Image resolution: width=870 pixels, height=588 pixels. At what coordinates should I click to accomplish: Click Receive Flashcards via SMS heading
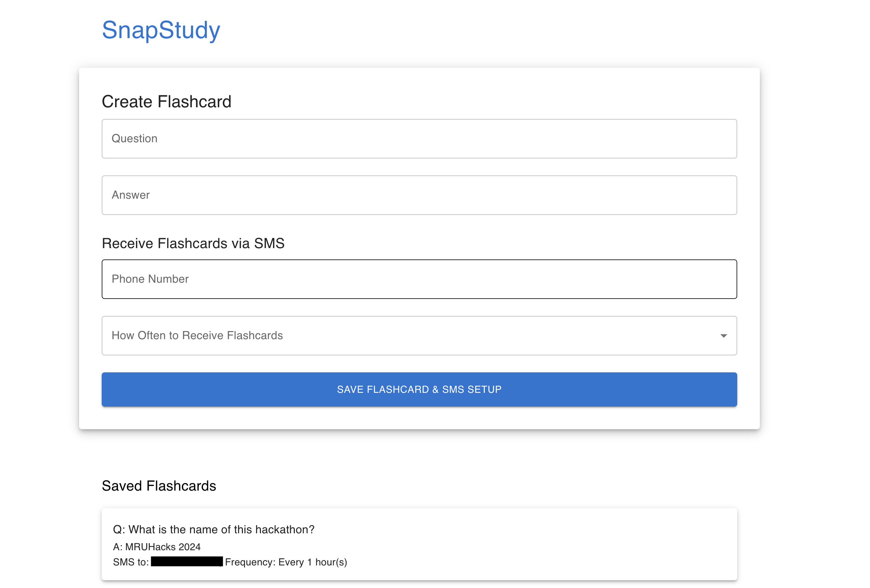(193, 243)
